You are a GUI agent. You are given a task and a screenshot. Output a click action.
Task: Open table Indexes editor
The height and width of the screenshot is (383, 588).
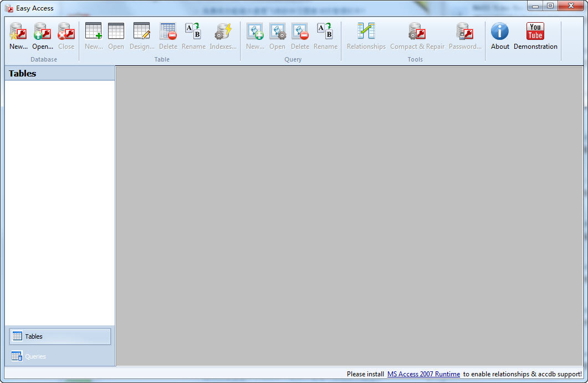pyautogui.click(x=223, y=36)
